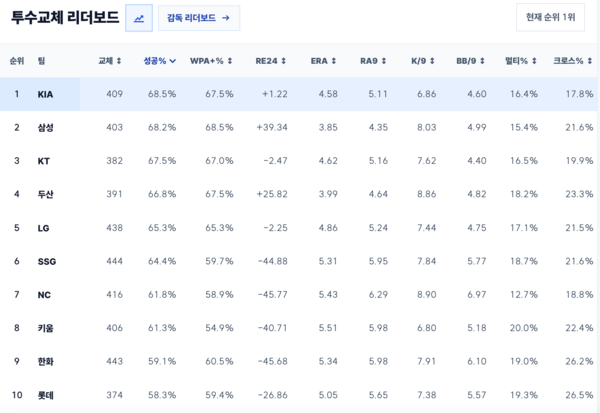600x413 pixels.
Task: Go to 감독 리더보드 link
Action: click(x=199, y=18)
